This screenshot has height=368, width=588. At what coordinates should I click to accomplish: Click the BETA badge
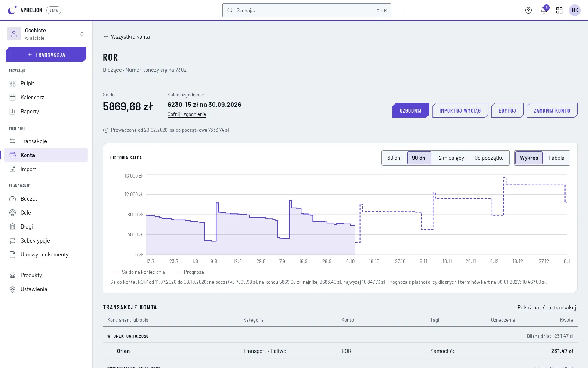pyautogui.click(x=54, y=10)
